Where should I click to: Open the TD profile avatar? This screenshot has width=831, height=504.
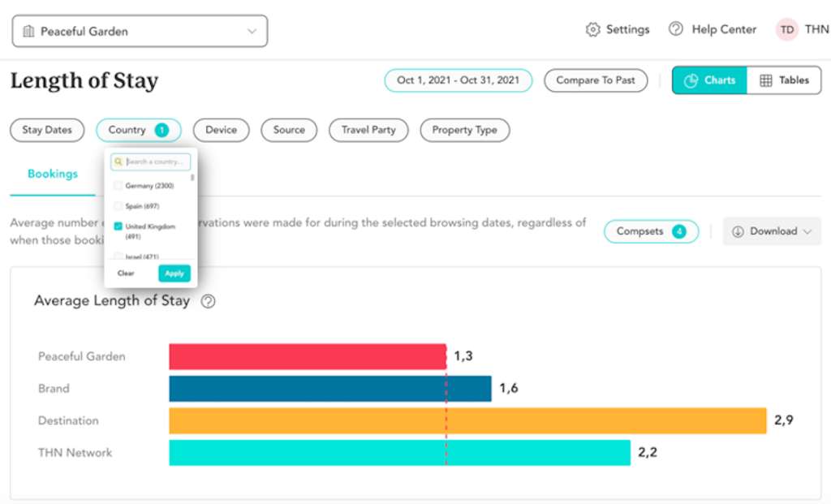tap(786, 28)
